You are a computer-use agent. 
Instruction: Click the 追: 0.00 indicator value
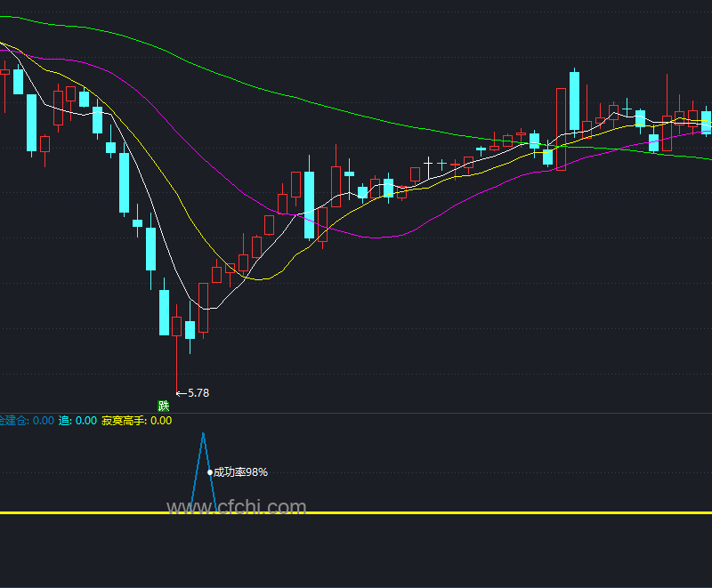pyautogui.click(x=77, y=421)
